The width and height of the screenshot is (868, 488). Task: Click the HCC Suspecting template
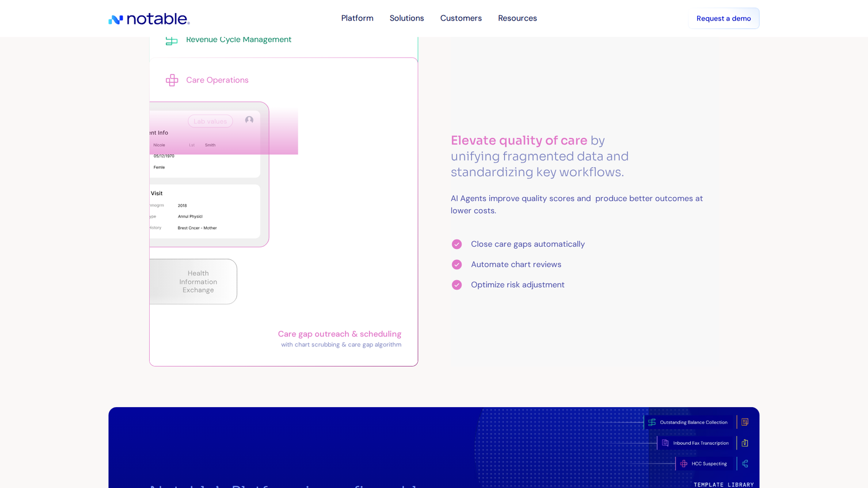click(704, 464)
